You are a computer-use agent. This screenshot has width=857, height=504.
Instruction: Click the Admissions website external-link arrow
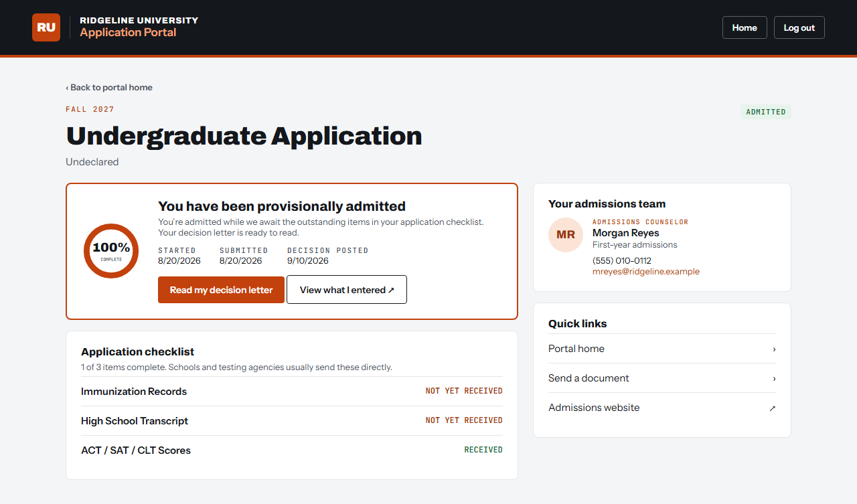click(773, 408)
